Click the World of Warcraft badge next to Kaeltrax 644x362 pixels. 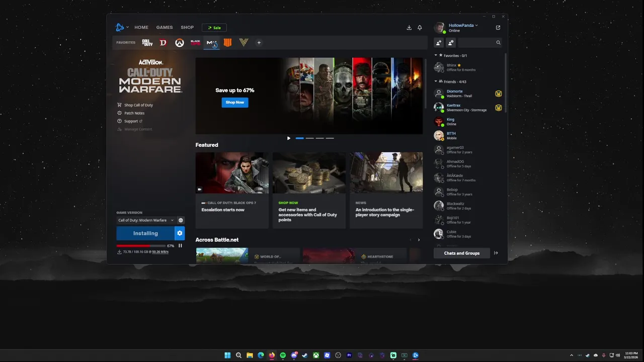coord(498,108)
